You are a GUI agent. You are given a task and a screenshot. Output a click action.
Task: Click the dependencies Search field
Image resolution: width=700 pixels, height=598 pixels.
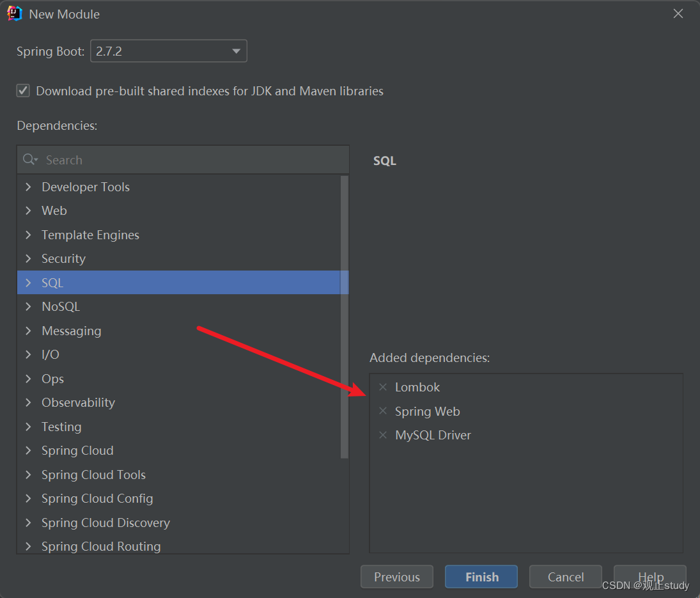tap(183, 159)
